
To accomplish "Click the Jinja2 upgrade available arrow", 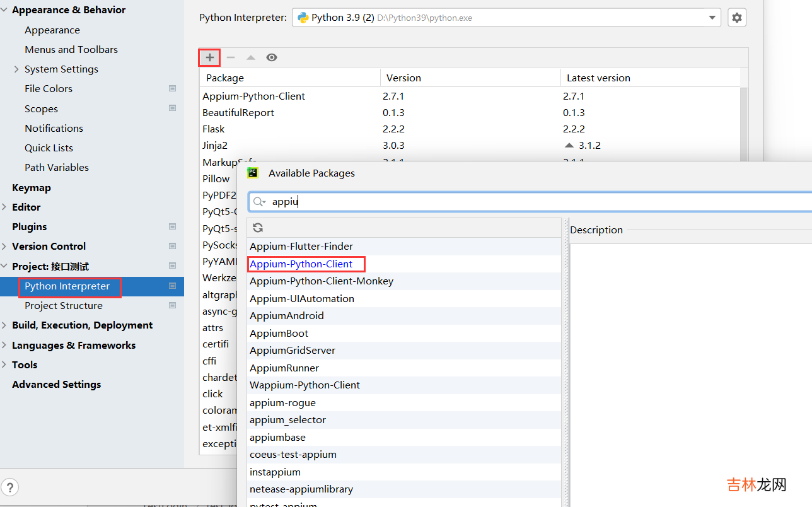I will [569, 145].
